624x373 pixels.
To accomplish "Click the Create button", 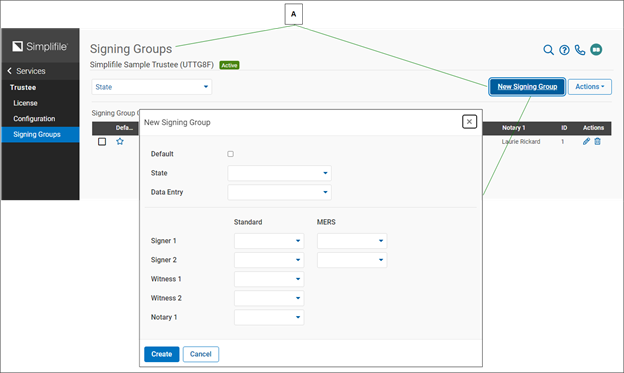I will 162,354.
